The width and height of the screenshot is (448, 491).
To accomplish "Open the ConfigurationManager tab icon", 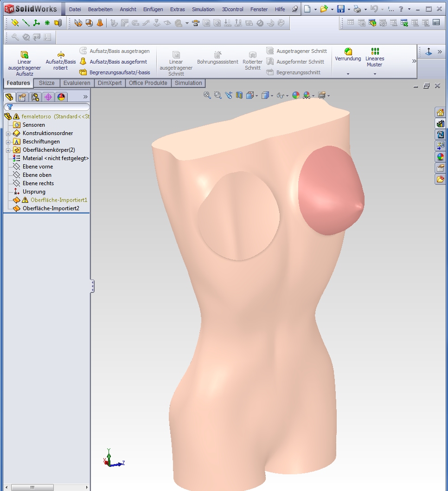I will tap(35, 97).
